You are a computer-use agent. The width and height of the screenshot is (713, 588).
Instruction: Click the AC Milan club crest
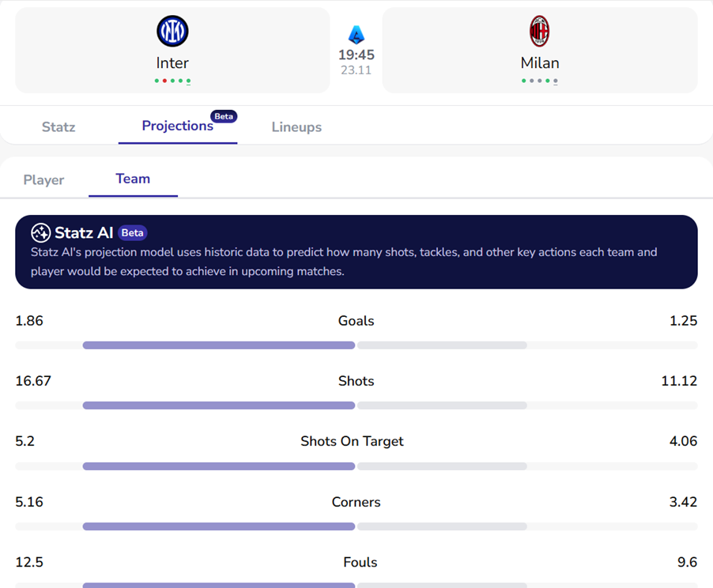click(x=539, y=32)
